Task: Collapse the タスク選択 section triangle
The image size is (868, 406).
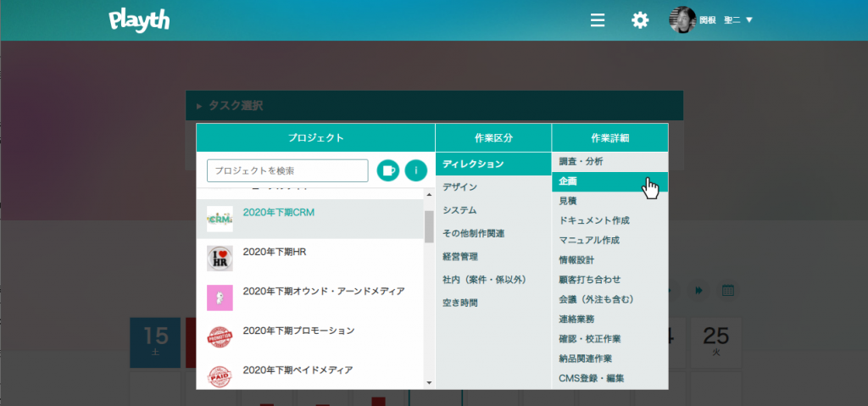Action: click(x=199, y=106)
